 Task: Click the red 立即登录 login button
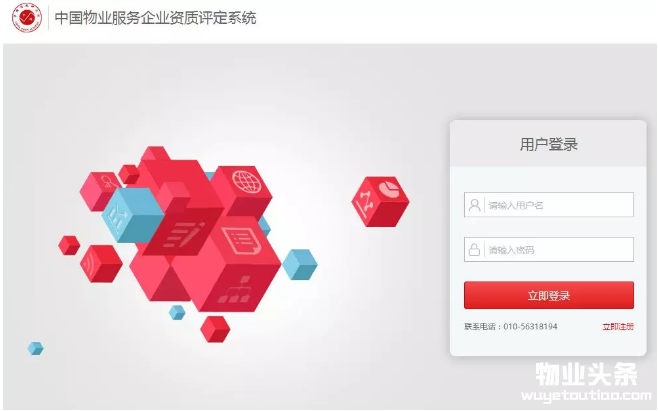pyautogui.click(x=549, y=295)
